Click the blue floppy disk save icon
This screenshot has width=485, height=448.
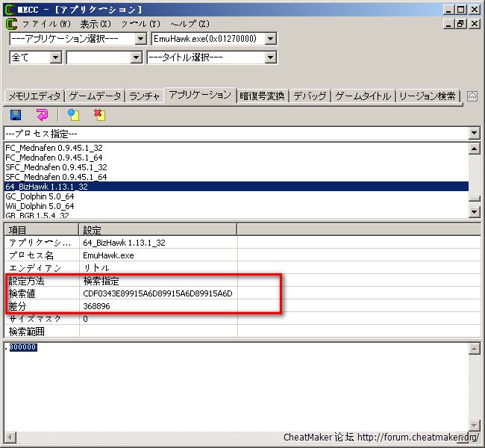(x=15, y=115)
